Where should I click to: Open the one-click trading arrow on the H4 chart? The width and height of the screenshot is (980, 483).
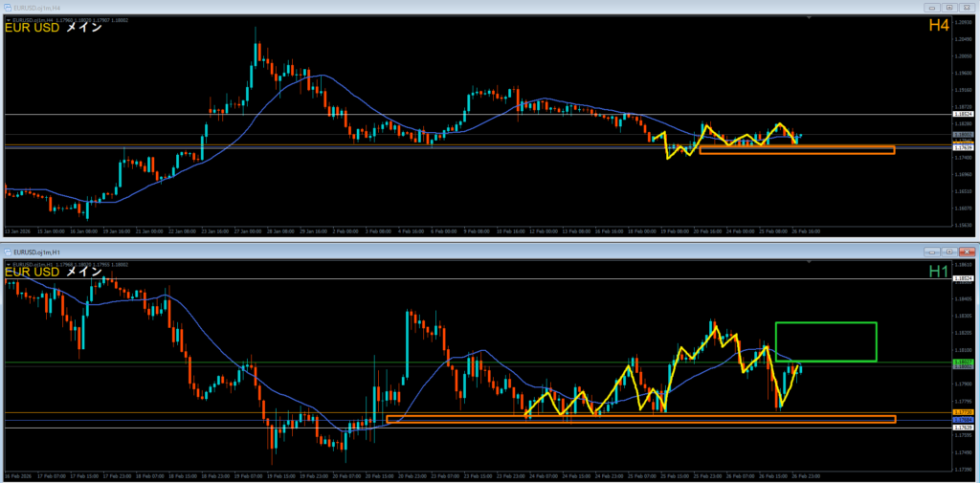tap(8, 20)
